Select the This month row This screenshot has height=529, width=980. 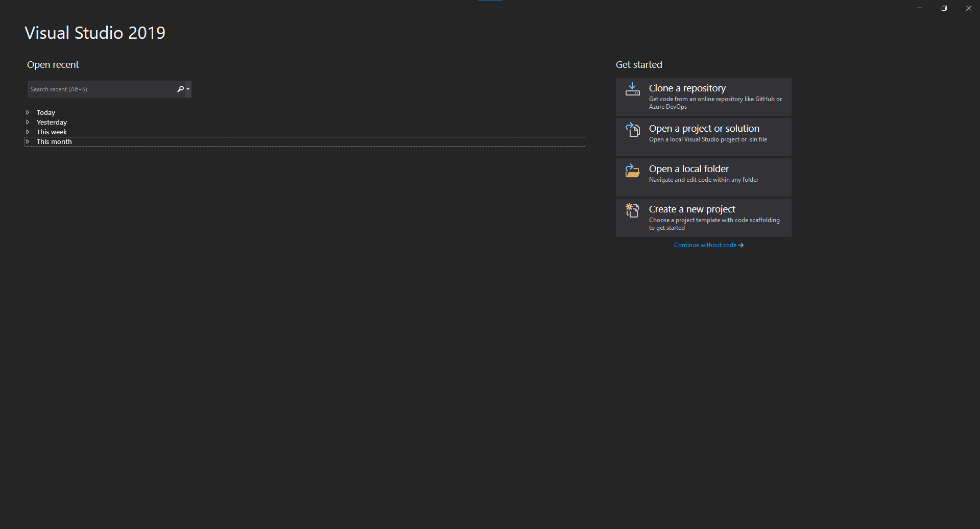point(305,141)
